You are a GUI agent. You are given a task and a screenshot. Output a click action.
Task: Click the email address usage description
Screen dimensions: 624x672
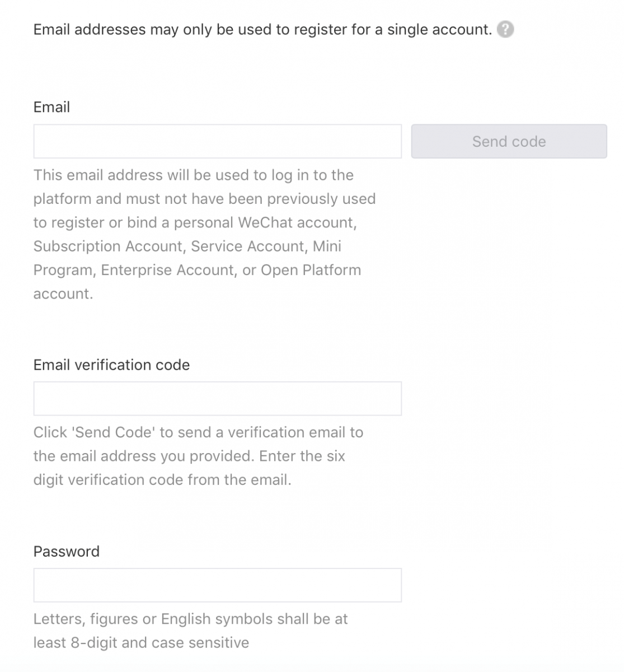[204, 234]
